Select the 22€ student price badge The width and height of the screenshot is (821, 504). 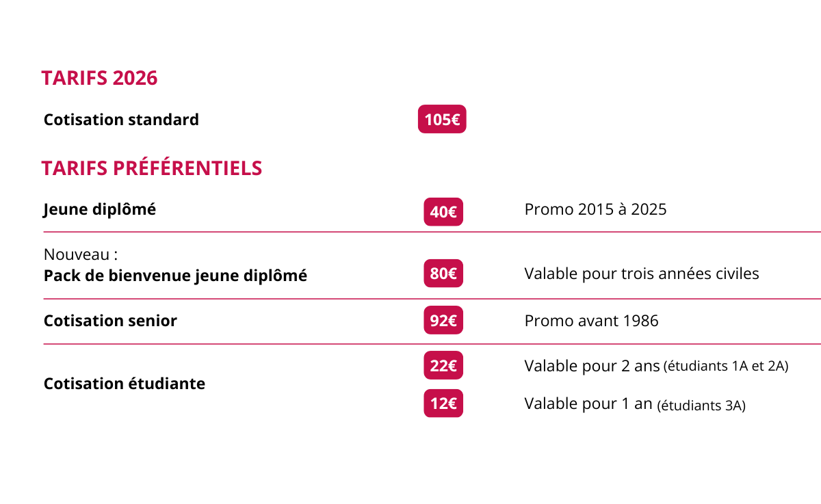pos(443,366)
